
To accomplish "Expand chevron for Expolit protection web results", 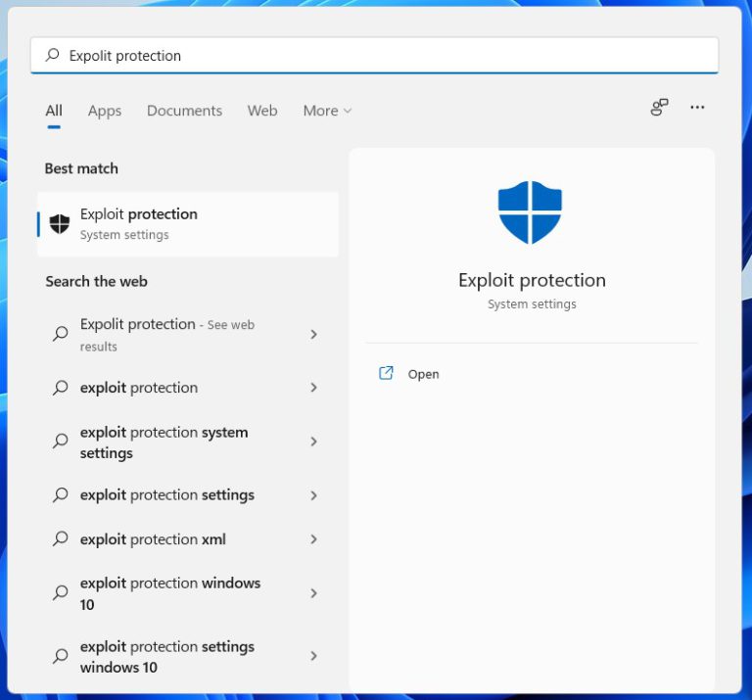I will (313, 334).
